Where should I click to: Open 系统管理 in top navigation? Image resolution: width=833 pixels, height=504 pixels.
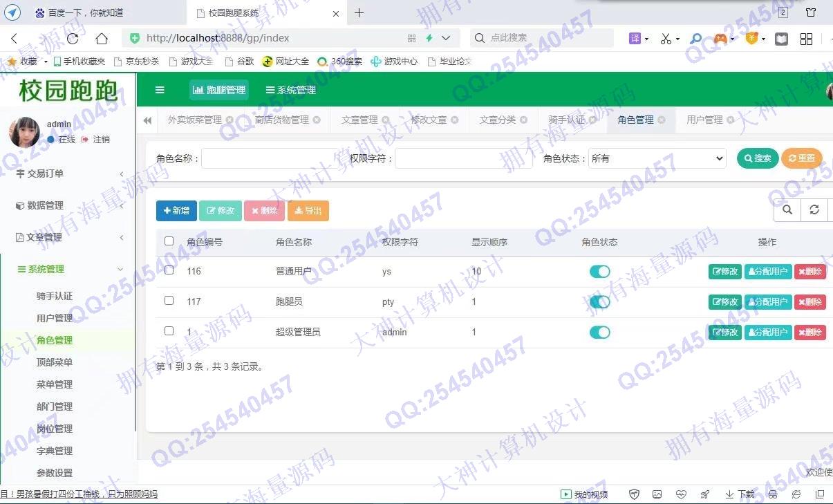coord(290,90)
